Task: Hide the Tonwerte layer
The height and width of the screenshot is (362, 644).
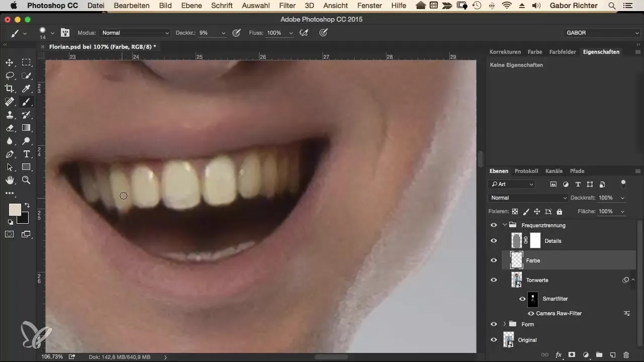Action: 494,280
